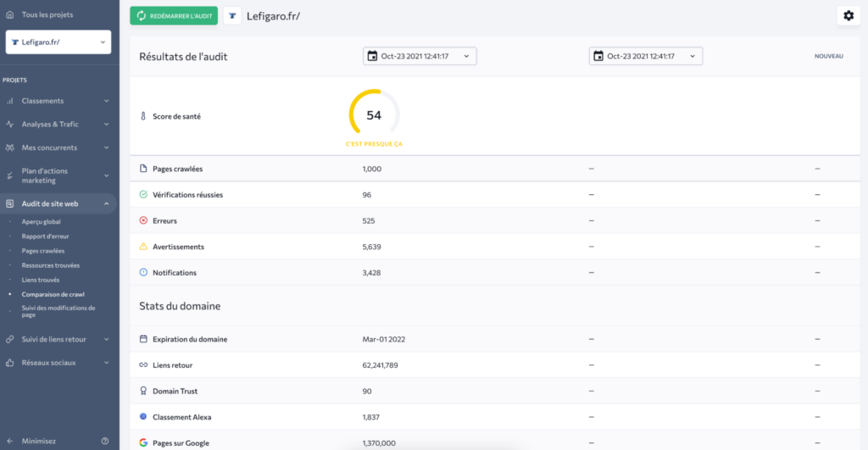Open the first crawl date dropdown
Image resolution: width=868 pixels, height=450 pixels.
click(420, 56)
